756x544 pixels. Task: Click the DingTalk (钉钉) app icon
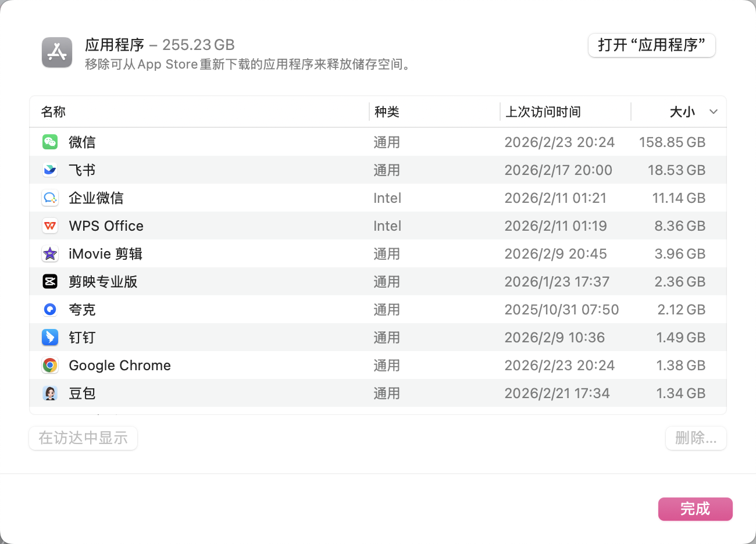click(50, 338)
